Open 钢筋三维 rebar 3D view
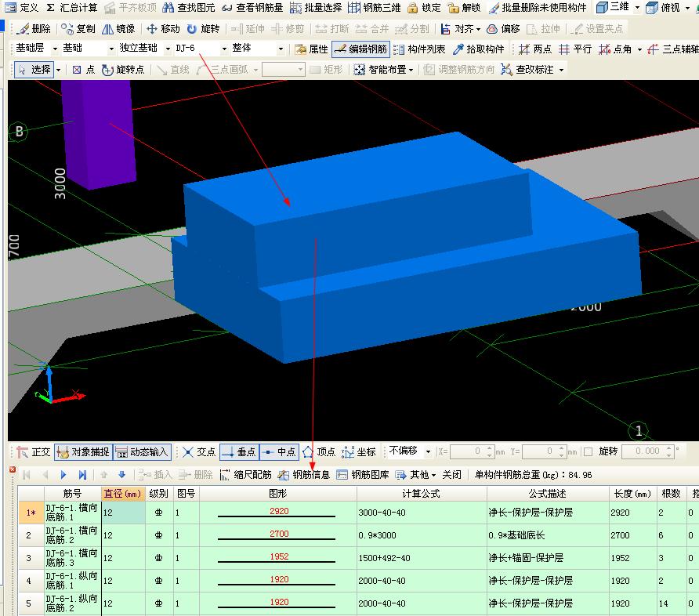This screenshot has width=699, height=616. click(x=375, y=8)
